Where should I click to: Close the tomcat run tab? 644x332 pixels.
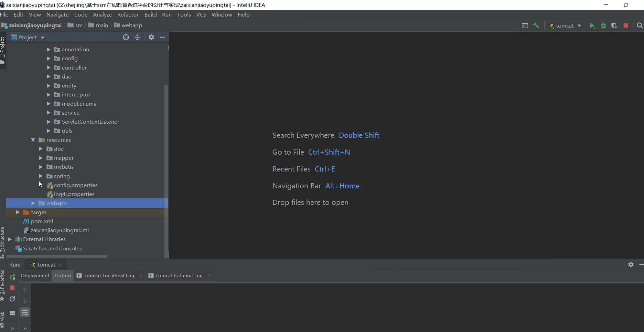click(x=60, y=265)
